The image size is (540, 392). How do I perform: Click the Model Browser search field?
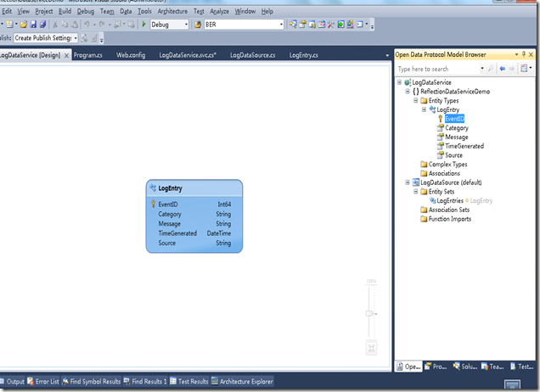(x=442, y=69)
